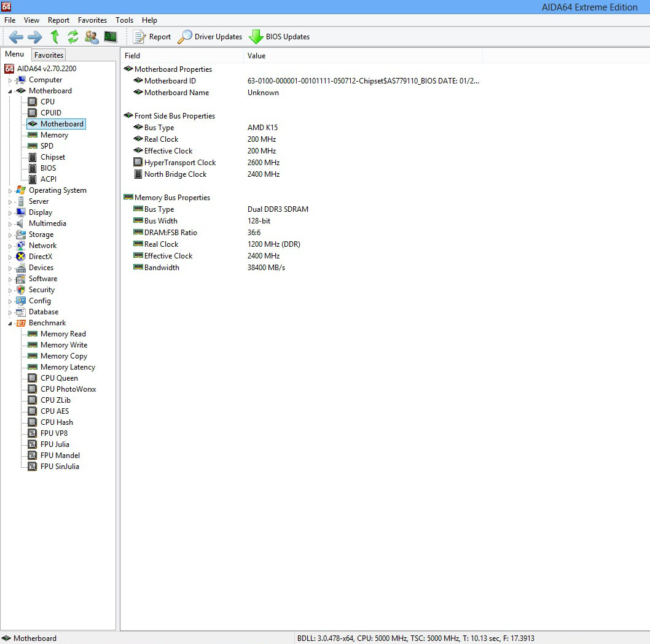The height and width of the screenshot is (644, 650).
Task: Click the Software icon
Action: tap(21, 279)
